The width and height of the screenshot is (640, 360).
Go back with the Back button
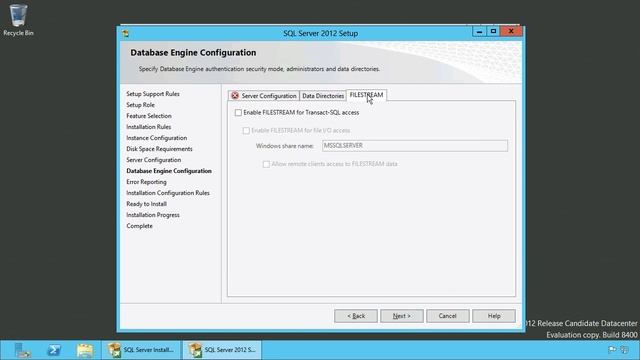coord(356,316)
